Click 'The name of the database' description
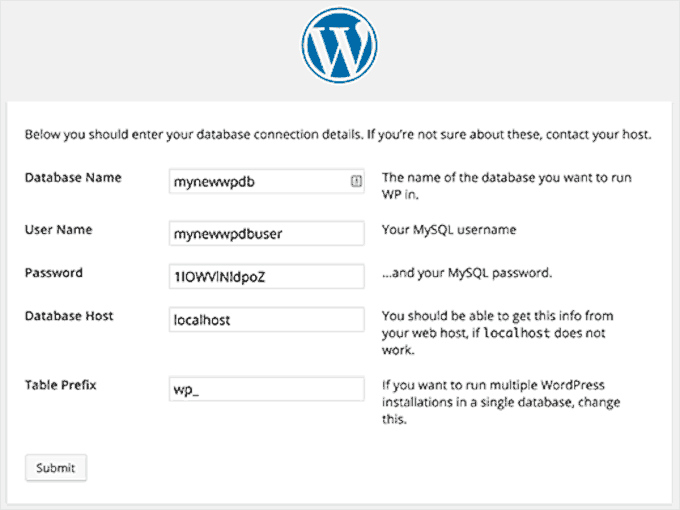This screenshot has height=510, width=680. coord(507,186)
